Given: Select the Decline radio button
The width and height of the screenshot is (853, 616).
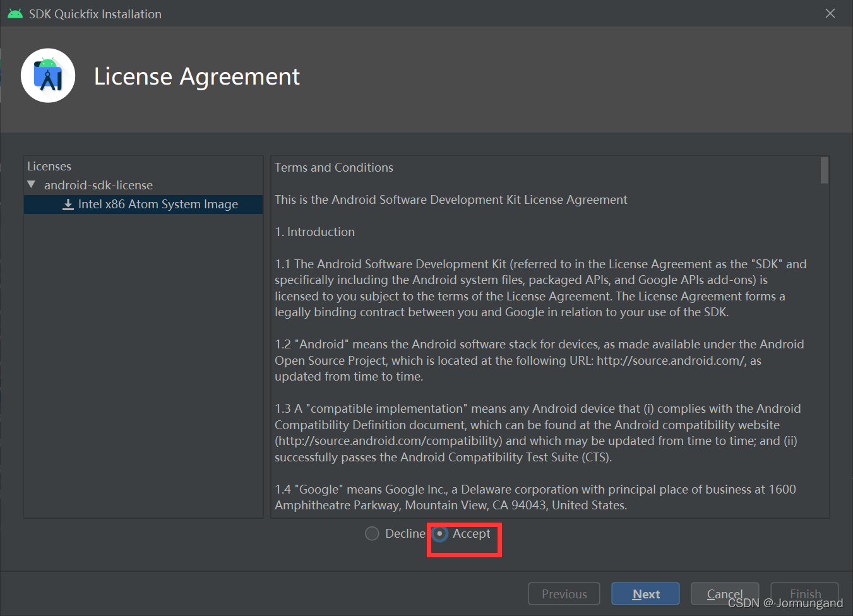Looking at the screenshot, I should tap(372, 534).
